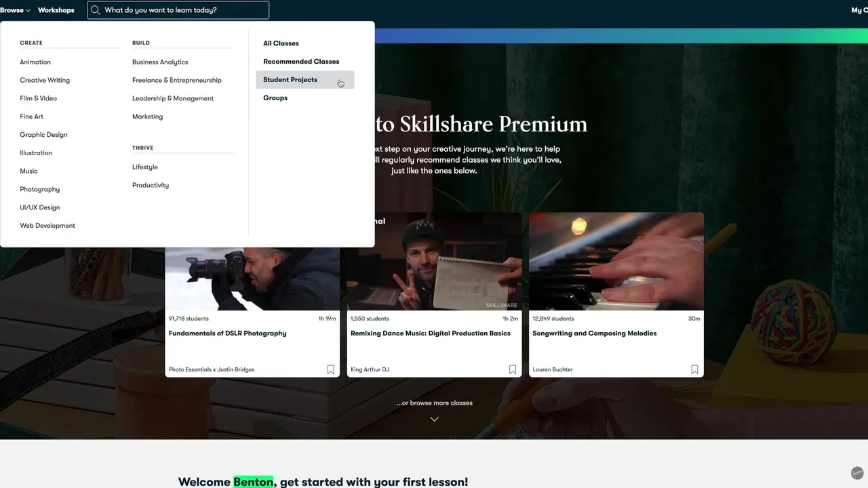Open Lifestyle category under Thrive
The height and width of the screenshot is (488, 868).
coord(145,167)
